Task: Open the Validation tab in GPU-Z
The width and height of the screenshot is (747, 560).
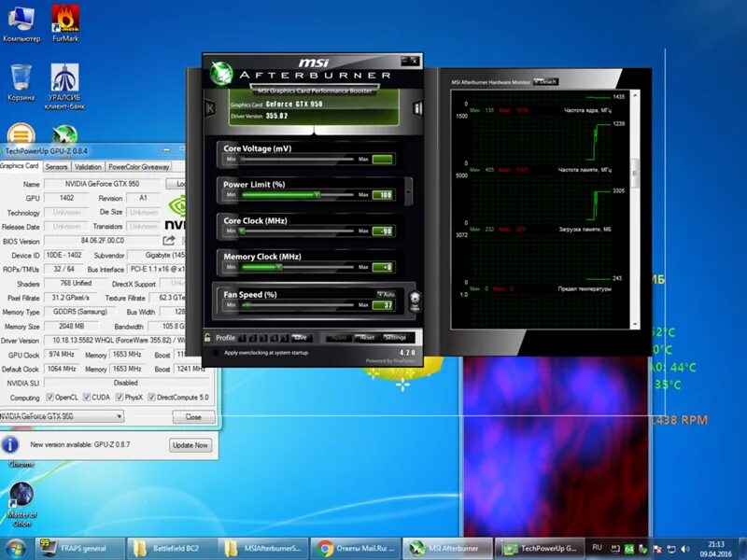Action: pos(88,167)
